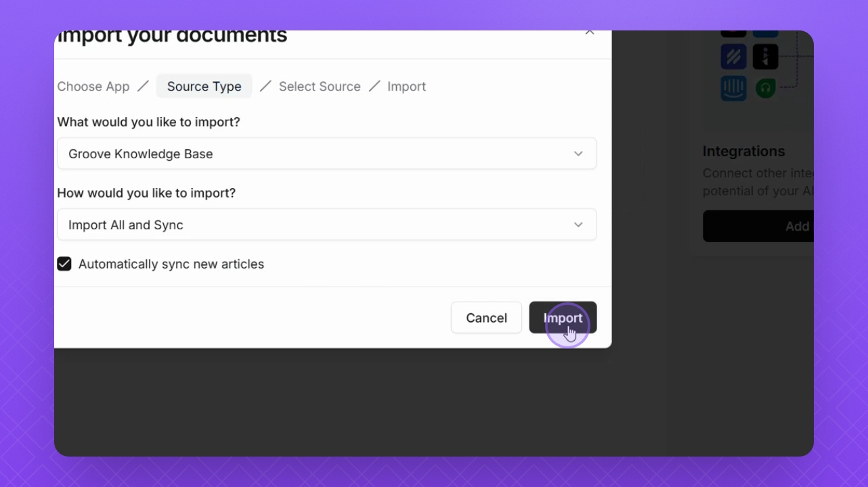Toggle Automatically sync new articles checkbox
Image resolution: width=868 pixels, height=487 pixels.
[64, 264]
